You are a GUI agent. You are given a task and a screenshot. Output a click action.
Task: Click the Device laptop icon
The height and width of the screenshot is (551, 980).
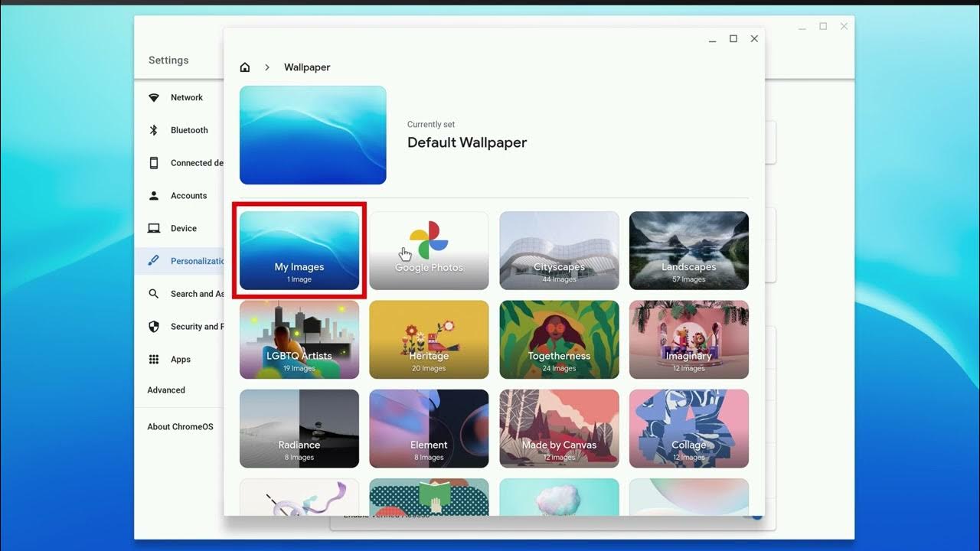[x=154, y=228]
